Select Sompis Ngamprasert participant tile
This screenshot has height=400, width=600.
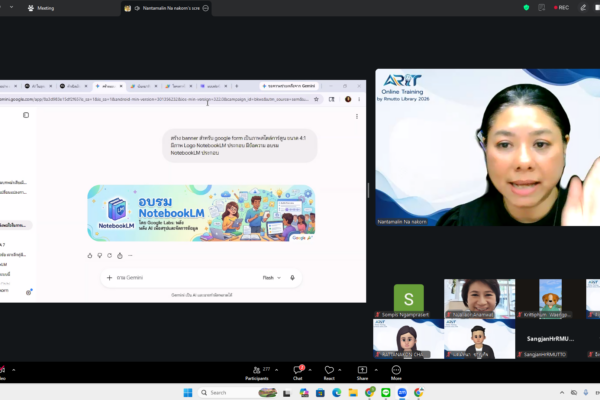click(409, 299)
